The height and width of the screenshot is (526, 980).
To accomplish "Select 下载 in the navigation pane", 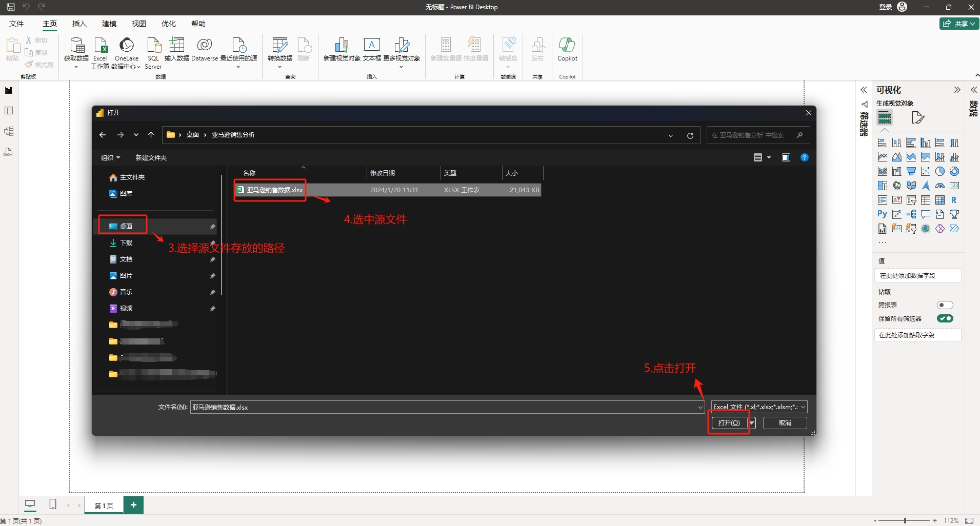I will coord(126,242).
